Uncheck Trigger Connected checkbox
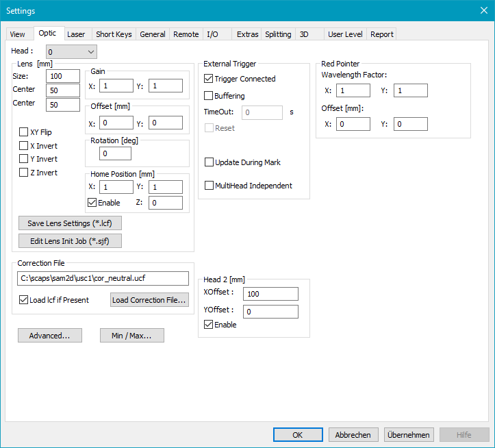495x448 pixels. tap(209, 79)
